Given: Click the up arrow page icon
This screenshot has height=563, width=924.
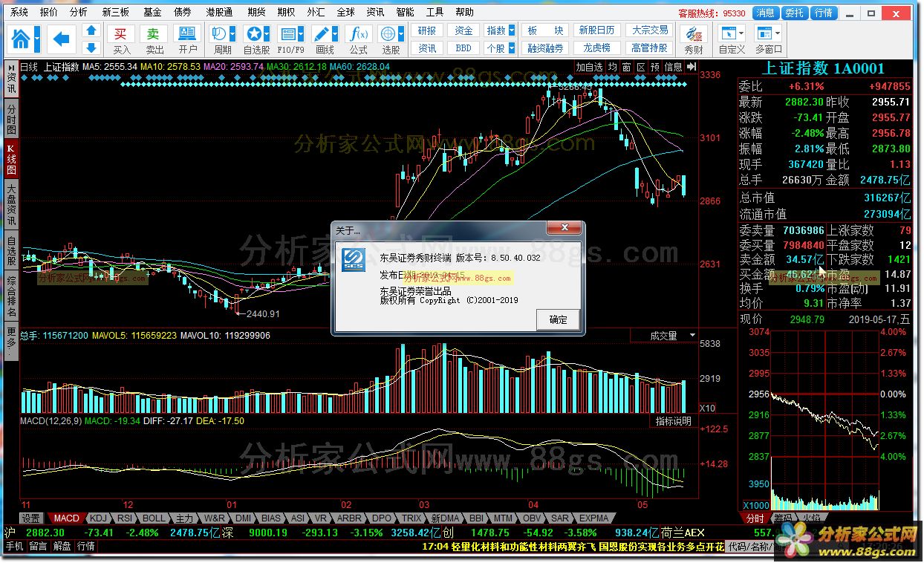Looking at the screenshot, I should pos(91,31).
